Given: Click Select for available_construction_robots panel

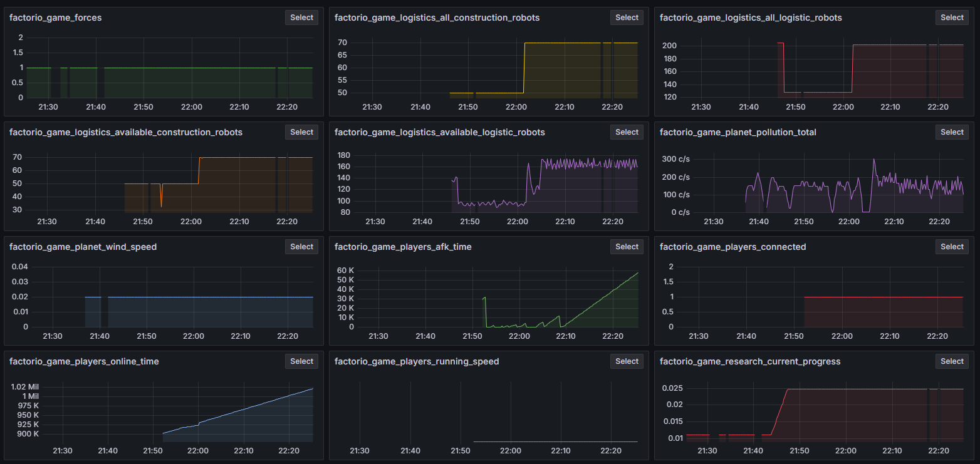Looking at the screenshot, I should coord(301,132).
